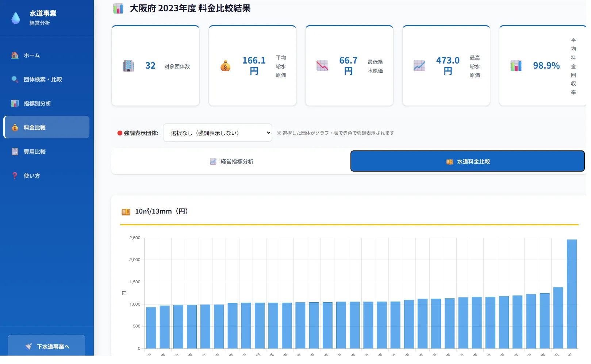This screenshot has width=591, height=364.
Task: Click the bar chart icon in 平均料金回収率 card
Action: [516, 66]
